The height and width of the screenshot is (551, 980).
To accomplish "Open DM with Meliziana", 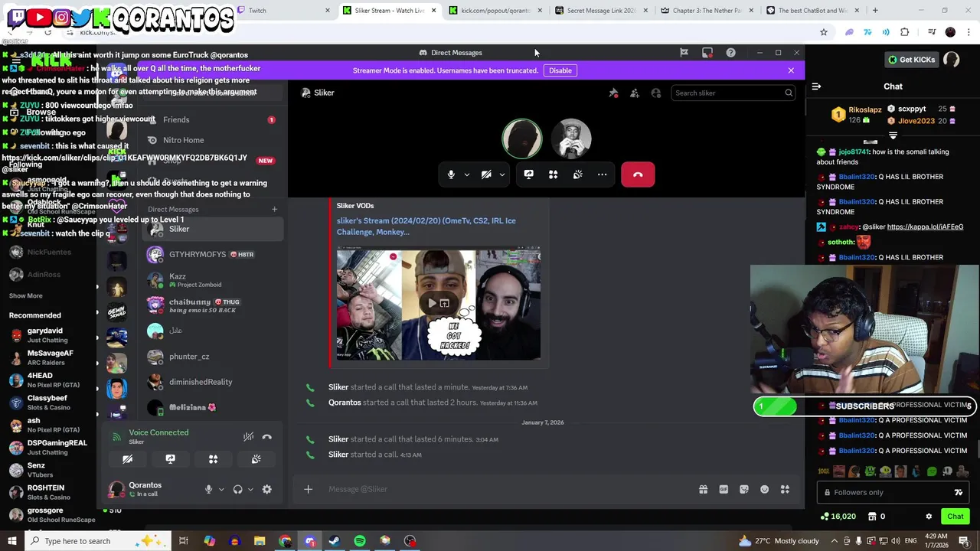I will coord(213,407).
